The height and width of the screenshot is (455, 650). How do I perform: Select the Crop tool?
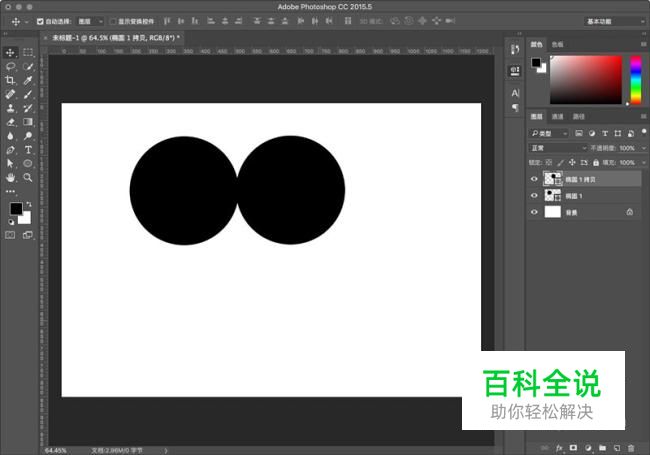coord(10,80)
